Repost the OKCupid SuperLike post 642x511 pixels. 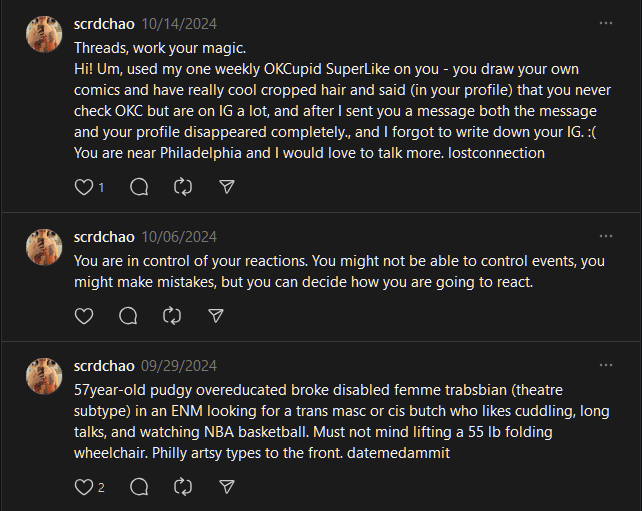tap(183, 187)
